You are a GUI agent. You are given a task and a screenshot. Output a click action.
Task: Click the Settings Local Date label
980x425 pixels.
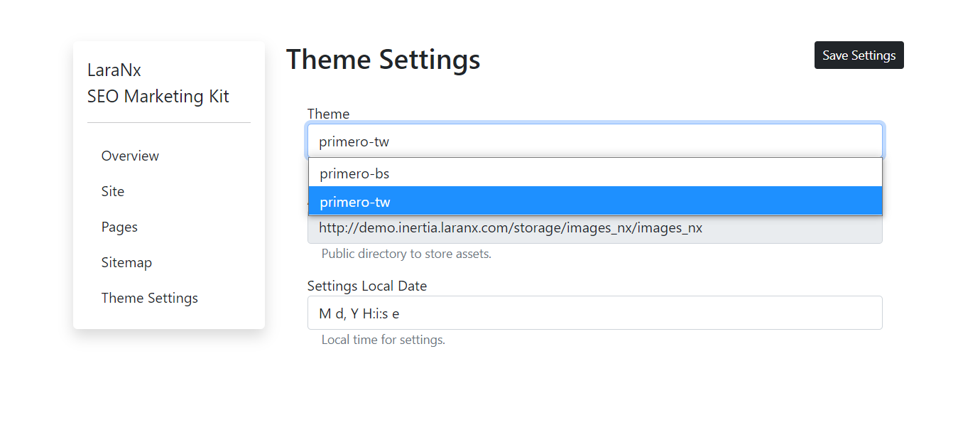pos(366,286)
